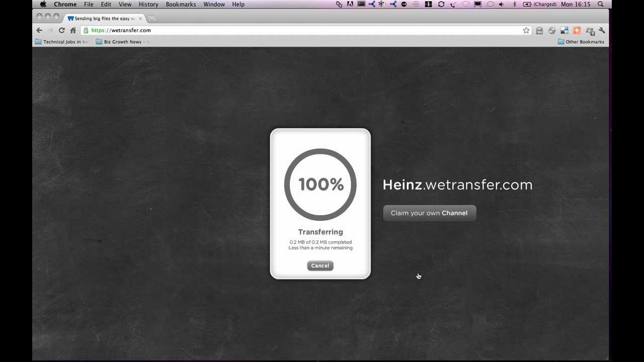Screen dimensions: 644x362
Task: Click the phone handset menu bar icon
Action: click(453, 5)
